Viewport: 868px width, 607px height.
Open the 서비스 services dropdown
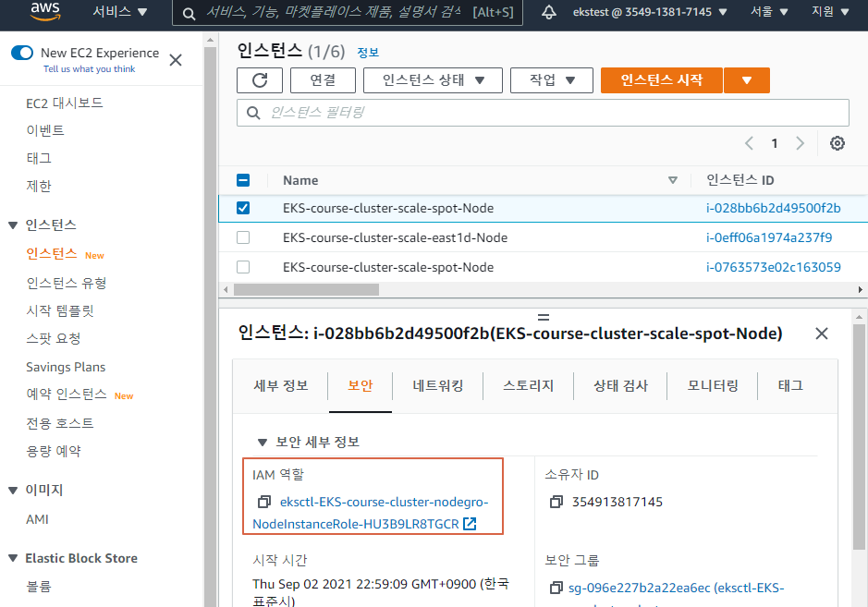coord(119,12)
